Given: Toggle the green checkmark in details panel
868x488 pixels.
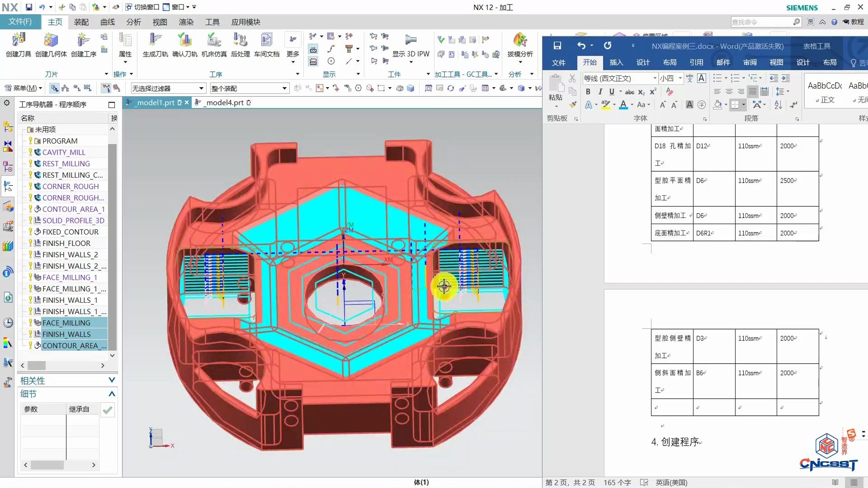Looking at the screenshot, I should pyautogui.click(x=108, y=410).
